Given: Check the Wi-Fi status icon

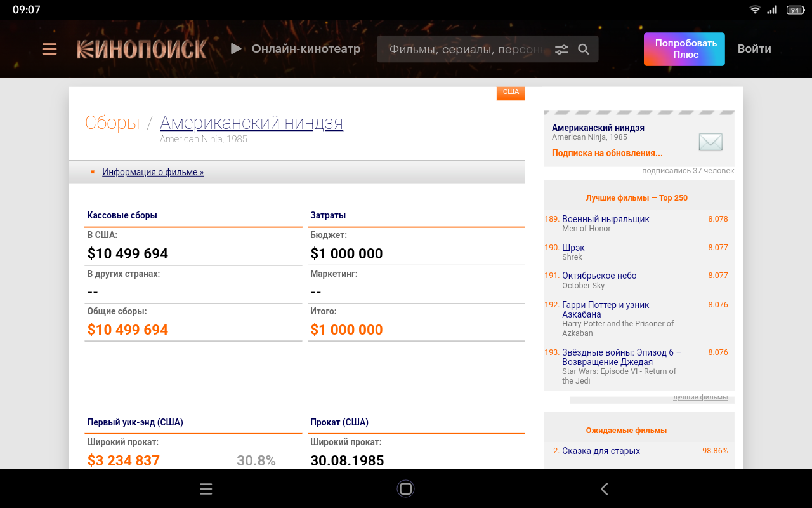Looking at the screenshot, I should tap(755, 10).
